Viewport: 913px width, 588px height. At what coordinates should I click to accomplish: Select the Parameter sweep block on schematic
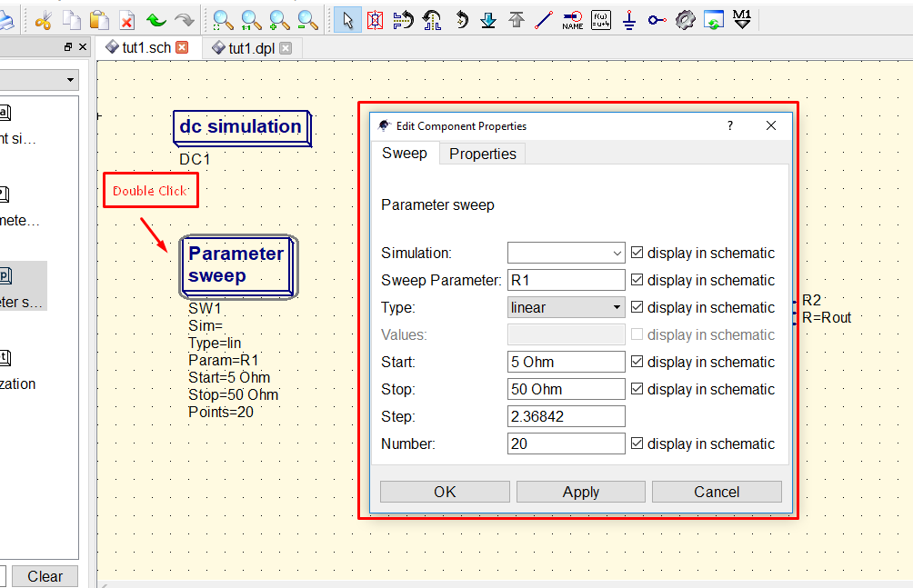(x=239, y=266)
